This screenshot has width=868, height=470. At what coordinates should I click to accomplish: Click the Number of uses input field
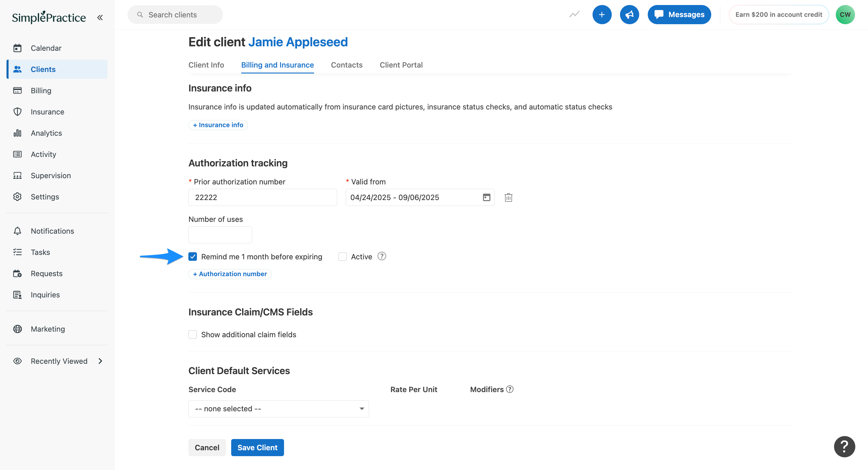pyautogui.click(x=220, y=235)
